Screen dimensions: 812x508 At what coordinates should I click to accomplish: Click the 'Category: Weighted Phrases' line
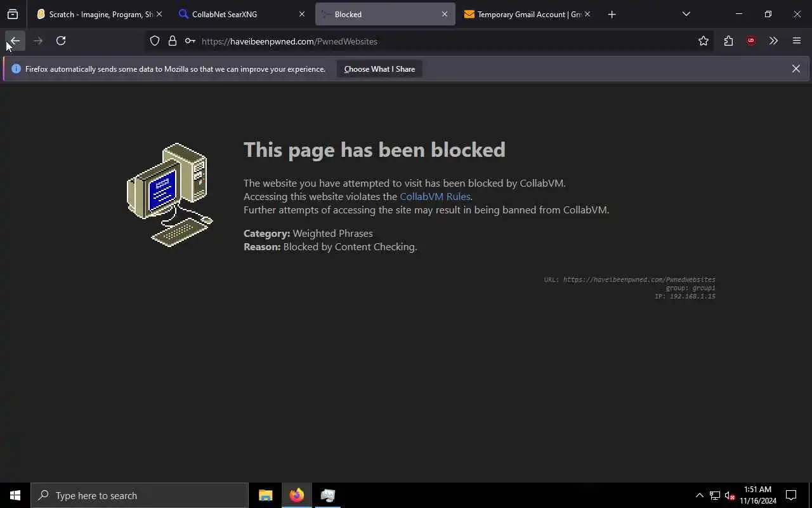308,233
